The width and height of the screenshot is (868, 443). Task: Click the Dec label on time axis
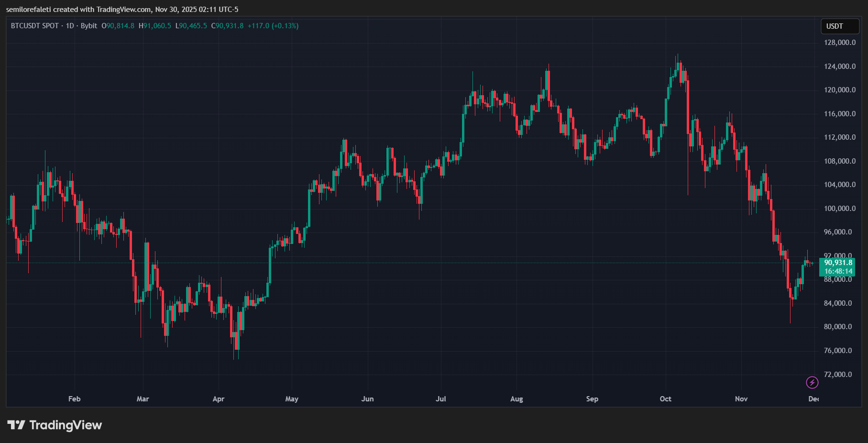813,399
